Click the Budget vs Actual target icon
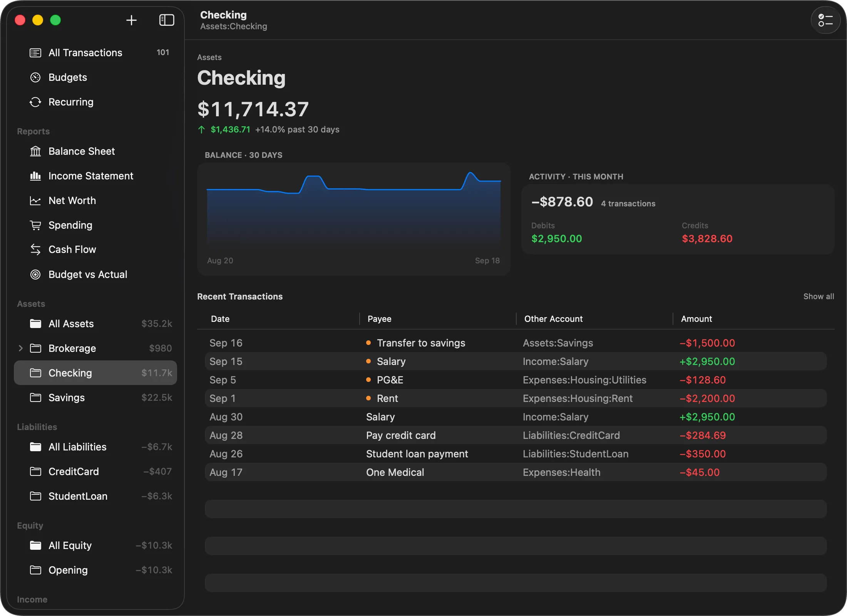The height and width of the screenshot is (616, 847). [35, 275]
